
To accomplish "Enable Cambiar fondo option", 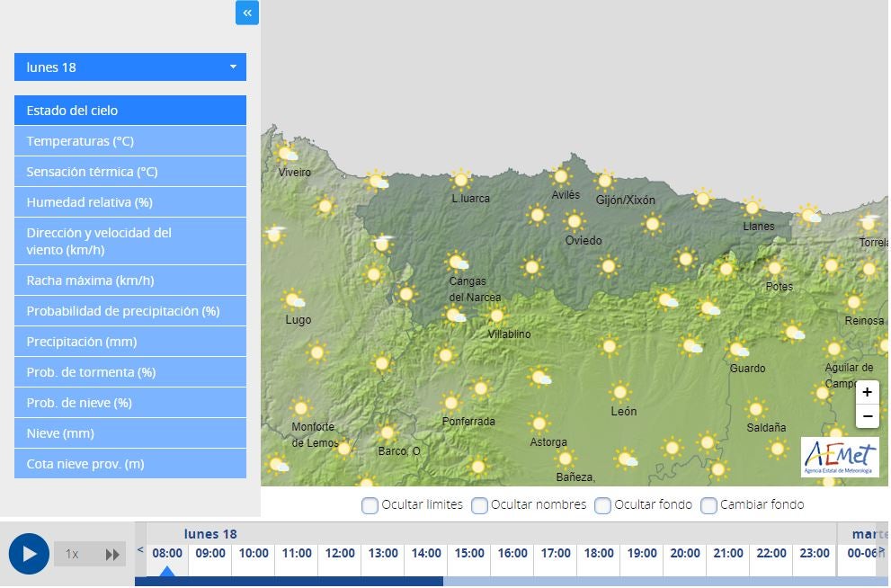I will [x=708, y=505].
